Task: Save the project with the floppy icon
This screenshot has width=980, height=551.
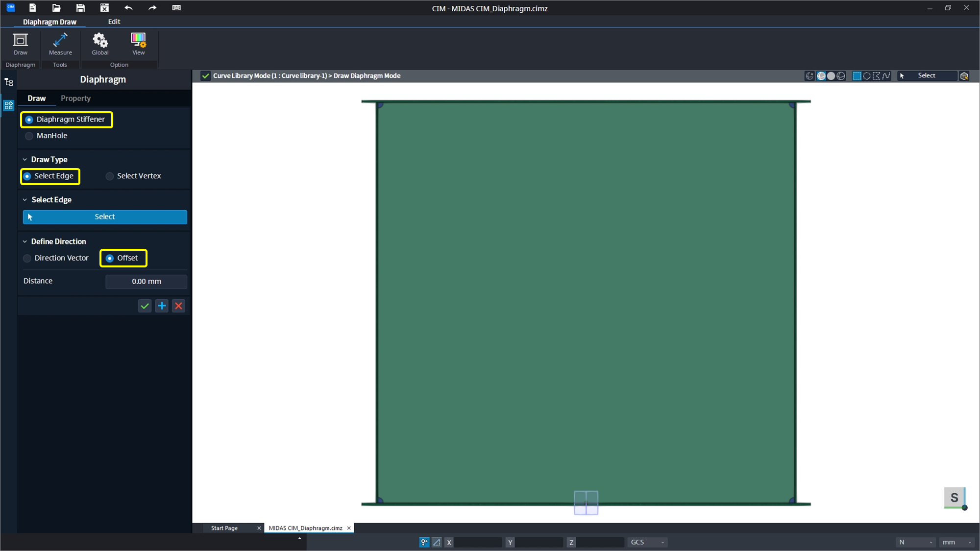Action: click(80, 7)
